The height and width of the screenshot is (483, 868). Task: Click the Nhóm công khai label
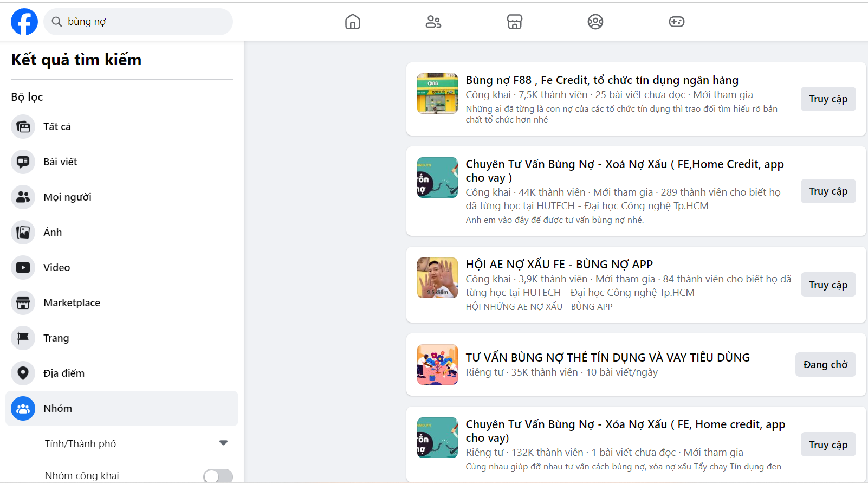82,475
